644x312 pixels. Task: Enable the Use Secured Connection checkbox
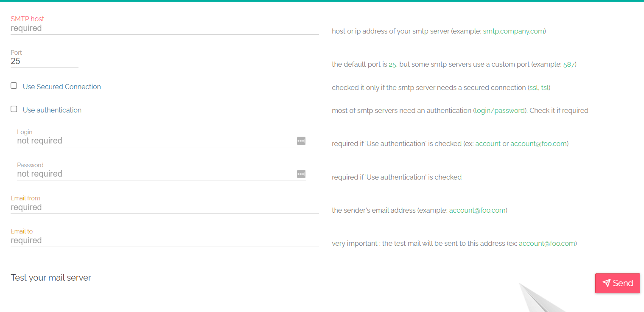pos(14,85)
